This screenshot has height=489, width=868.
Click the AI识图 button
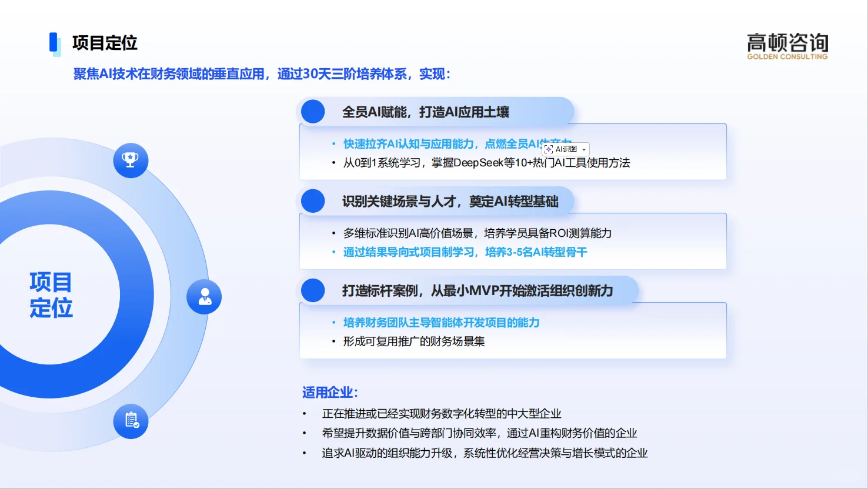(563, 149)
